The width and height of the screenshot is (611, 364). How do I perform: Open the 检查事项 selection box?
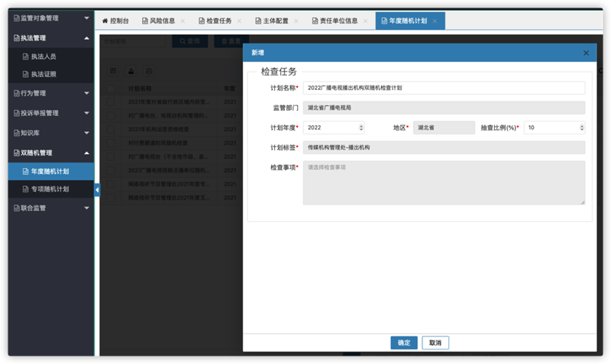click(x=444, y=182)
